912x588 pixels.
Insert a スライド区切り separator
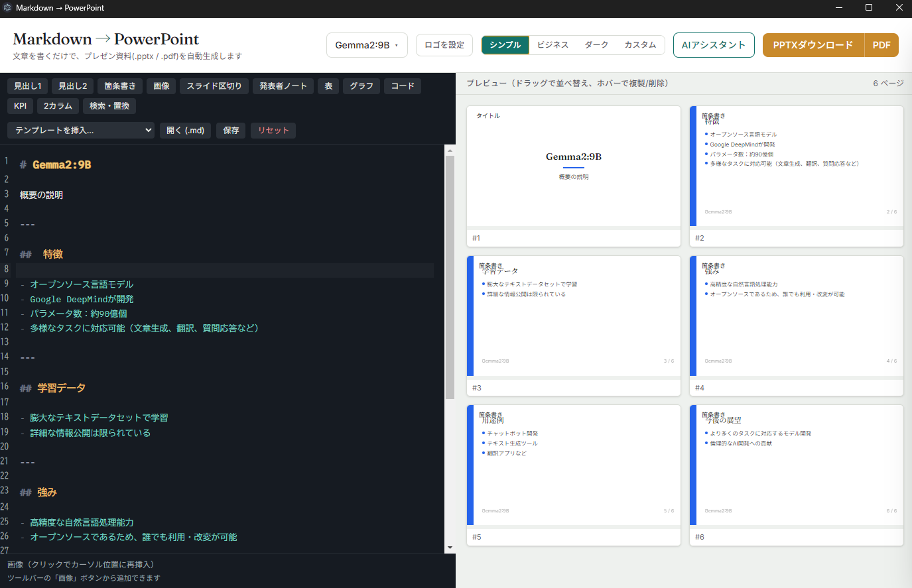pos(214,86)
